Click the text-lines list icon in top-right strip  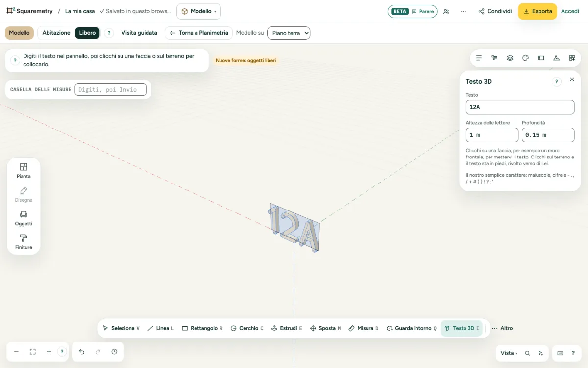coord(479,58)
